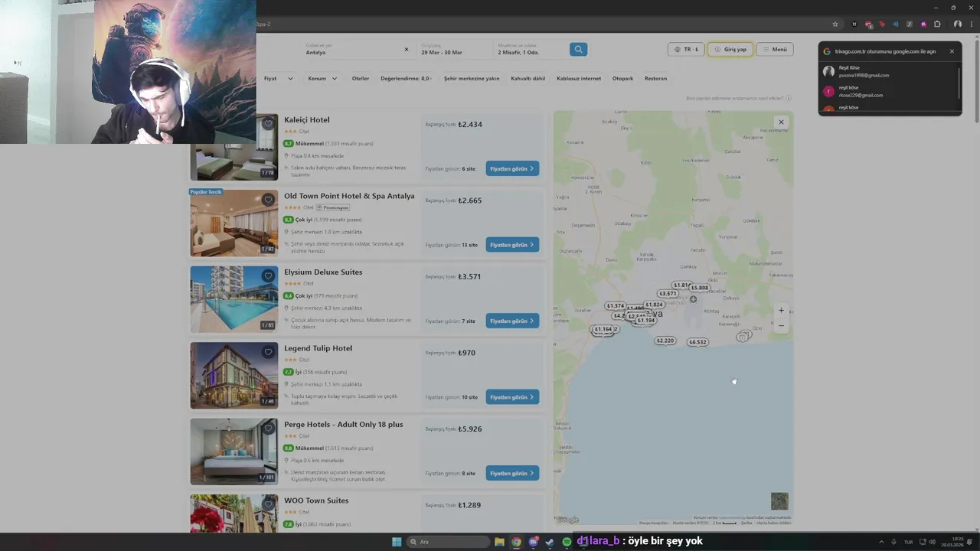Select Kablosuz internet filter
Image resolution: width=980 pixels, height=551 pixels.
[579, 78]
